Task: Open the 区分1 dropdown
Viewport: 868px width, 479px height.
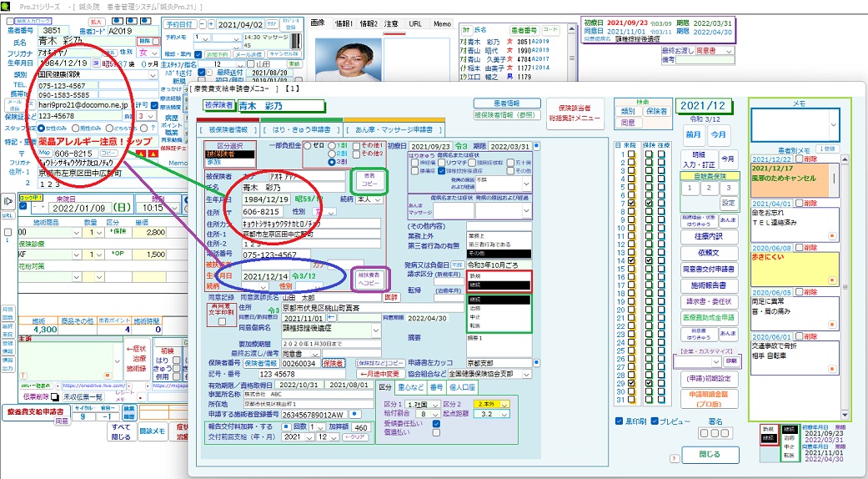Action: [436, 405]
